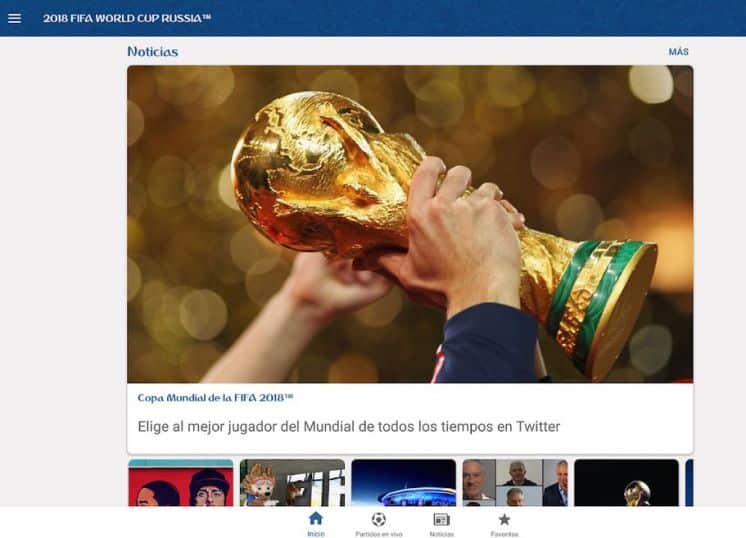The height and width of the screenshot is (538, 746).
Task: Click MÁS to see more news
Action: (x=678, y=52)
